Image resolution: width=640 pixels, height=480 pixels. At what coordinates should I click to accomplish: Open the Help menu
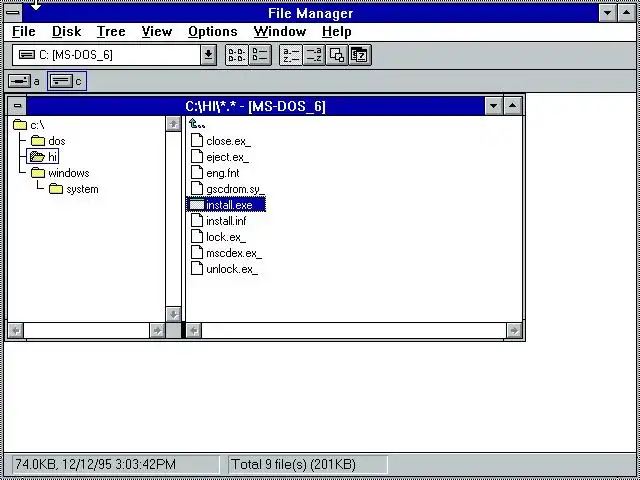336,31
